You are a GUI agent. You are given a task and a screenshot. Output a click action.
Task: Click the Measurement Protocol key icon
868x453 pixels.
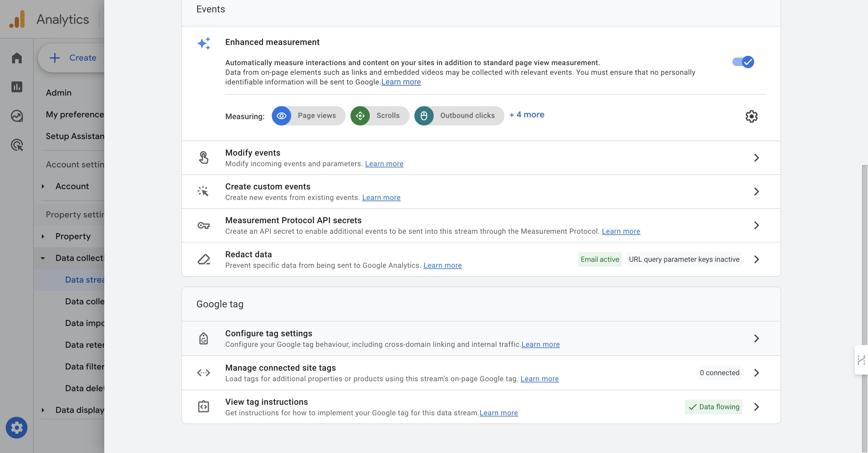(x=203, y=225)
